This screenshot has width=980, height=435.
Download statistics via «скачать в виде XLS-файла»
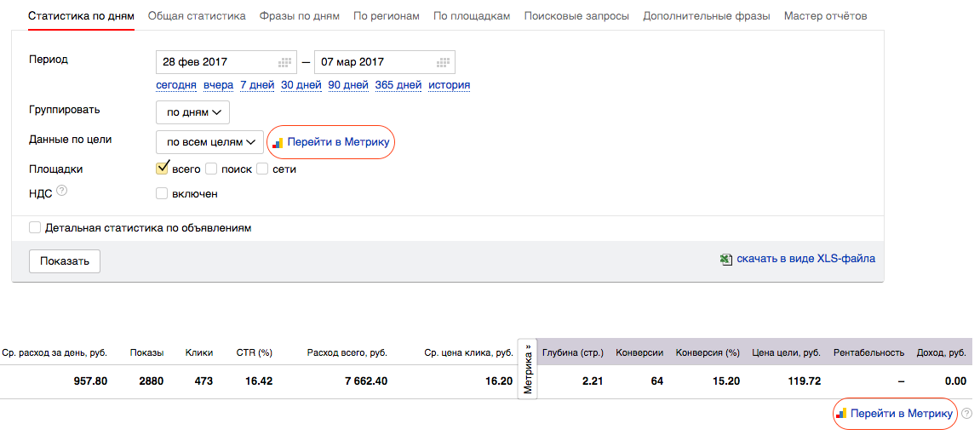(x=806, y=259)
